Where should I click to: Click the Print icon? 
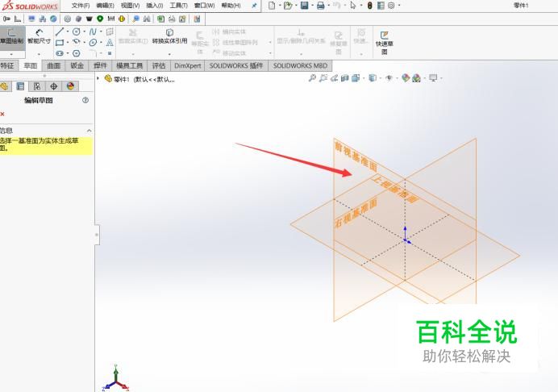tap(321, 6)
